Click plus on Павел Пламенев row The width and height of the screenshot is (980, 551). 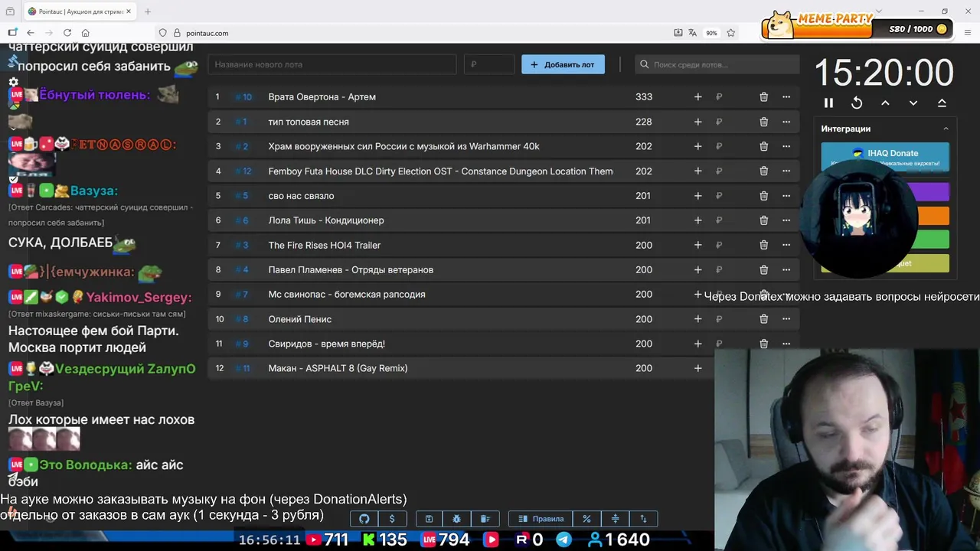697,269
